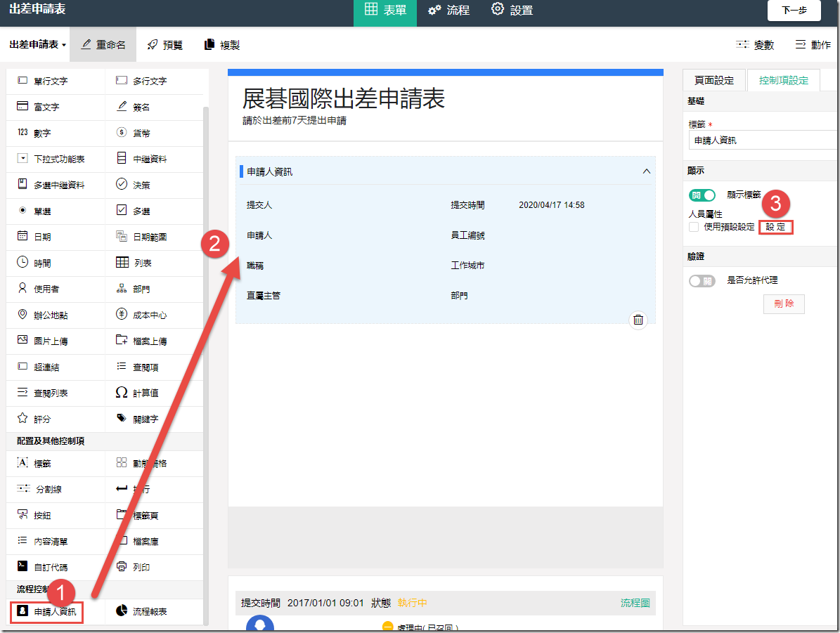Open the 設置 tab

pos(512,10)
